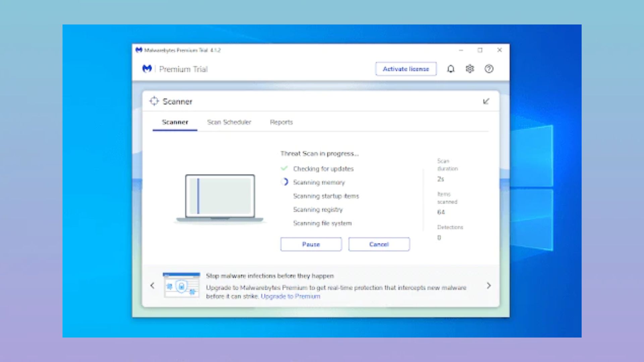Click the Malwarebytes title bar logo icon
Image resolution: width=644 pixels, height=362 pixels.
[x=139, y=50]
